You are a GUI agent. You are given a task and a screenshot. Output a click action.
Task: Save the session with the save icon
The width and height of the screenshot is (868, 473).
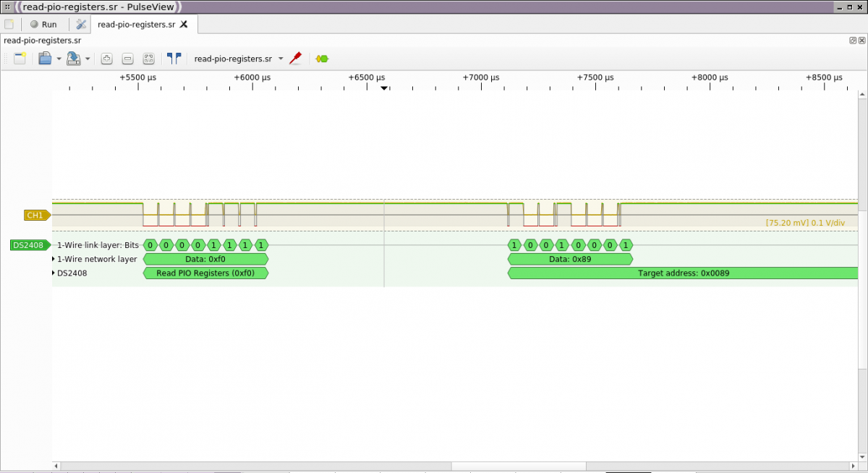pyautogui.click(x=73, y=59)
